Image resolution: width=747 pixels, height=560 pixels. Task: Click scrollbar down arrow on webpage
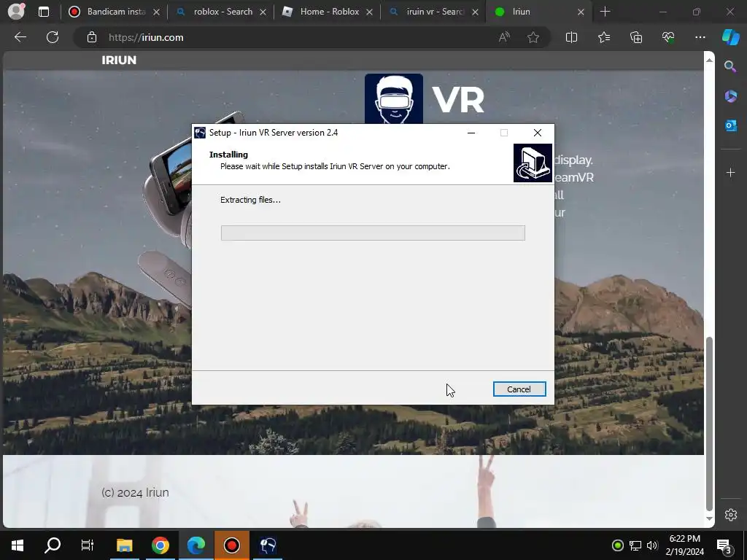pyautogui.click(x=709, y=519)
